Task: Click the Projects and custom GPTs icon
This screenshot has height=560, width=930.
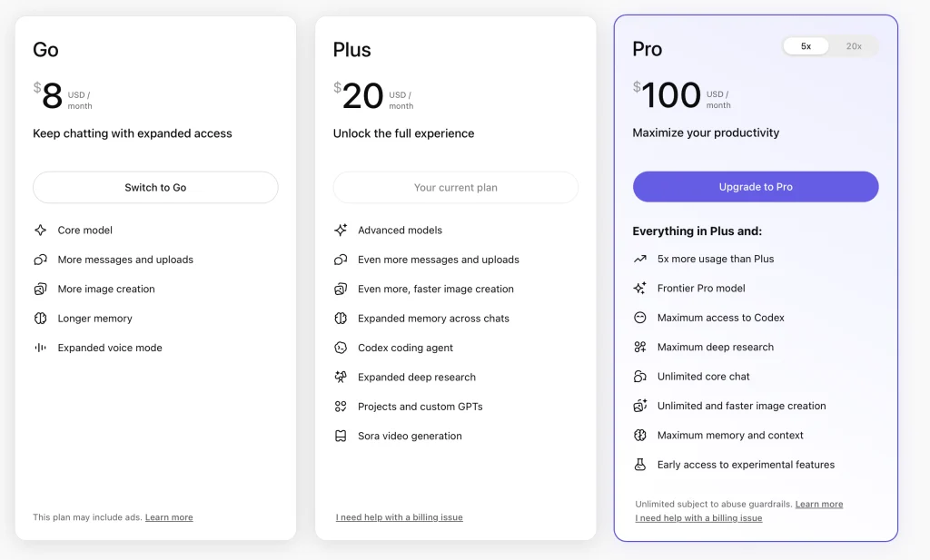Action: coord(341,407)
